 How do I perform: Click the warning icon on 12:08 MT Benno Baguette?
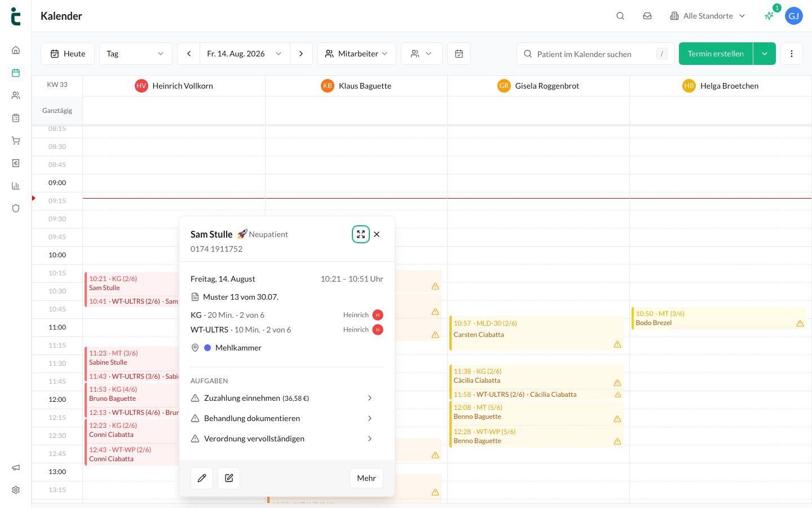coord(617,419)
